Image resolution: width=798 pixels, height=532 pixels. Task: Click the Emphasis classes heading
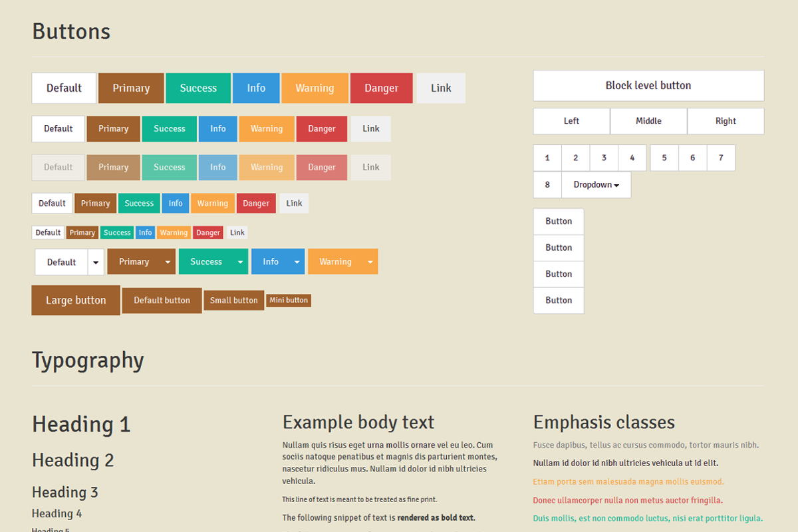(604, 422)
